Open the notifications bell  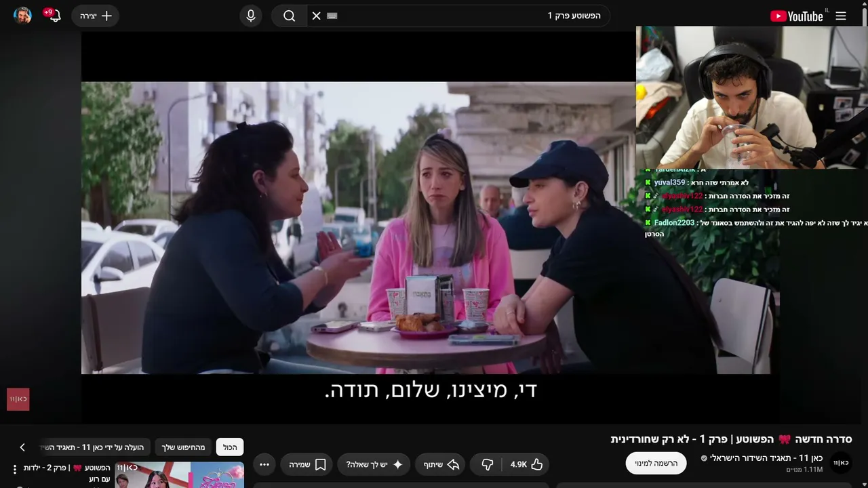[54, 16]
